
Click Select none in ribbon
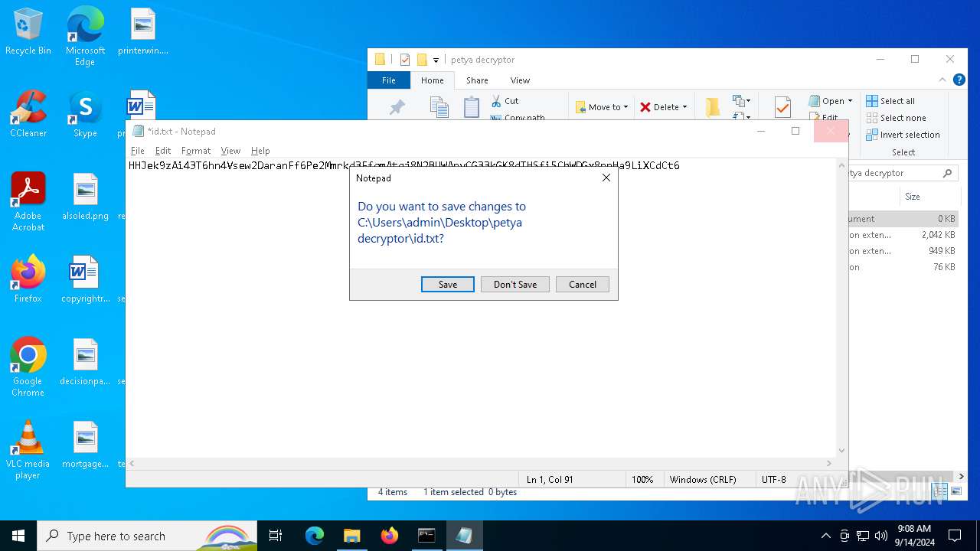pos(896,118)
